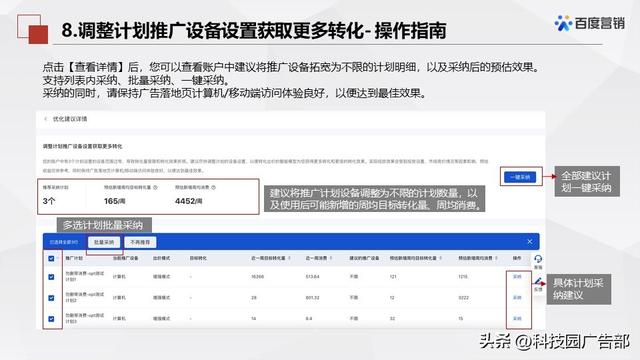Screen dimensions: 640x360
Task: Select the cell value 601.32
Action: (x=313, y=298)
